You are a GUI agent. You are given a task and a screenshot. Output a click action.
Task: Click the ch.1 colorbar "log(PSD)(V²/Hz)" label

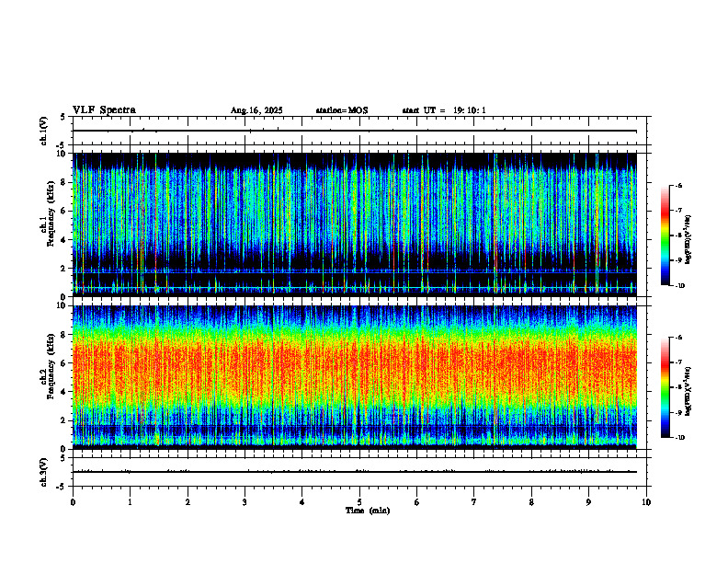point(688,239)
